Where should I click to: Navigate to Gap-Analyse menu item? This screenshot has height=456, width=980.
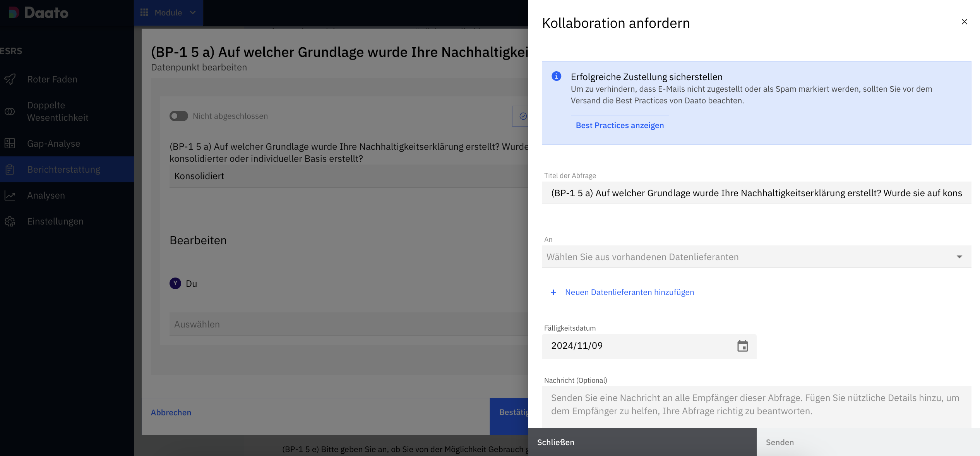53,144
